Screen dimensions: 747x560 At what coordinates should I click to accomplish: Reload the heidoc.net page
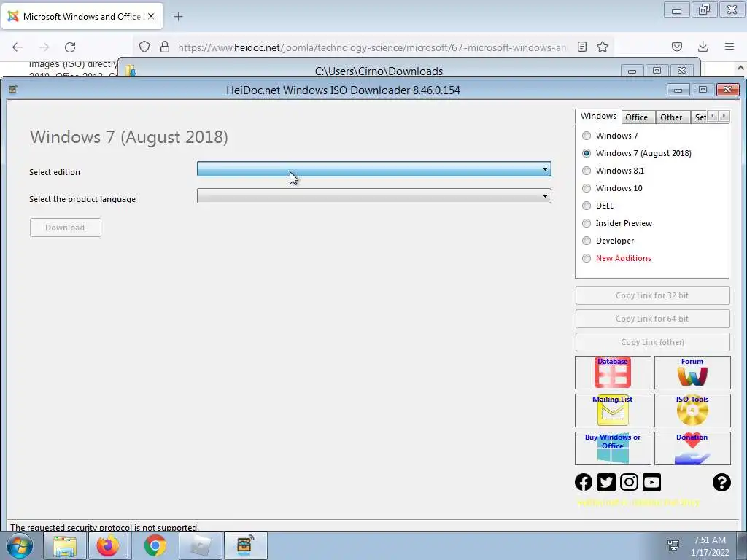[x=70, y=47]
